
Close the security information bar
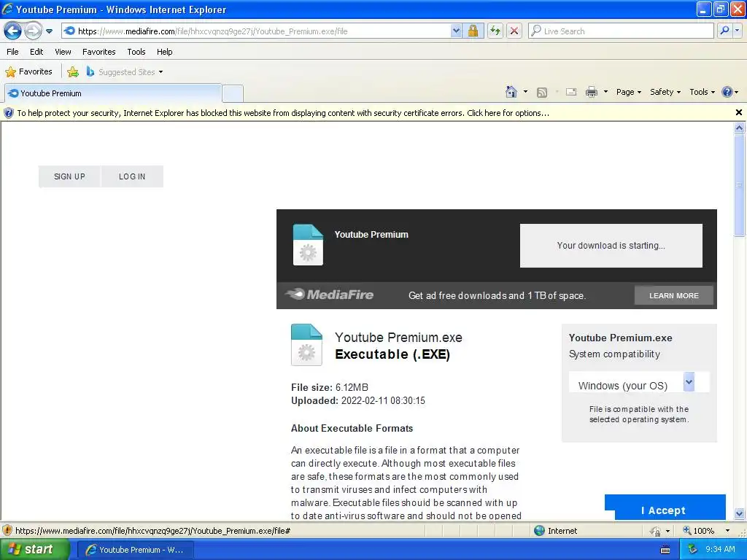739,112
